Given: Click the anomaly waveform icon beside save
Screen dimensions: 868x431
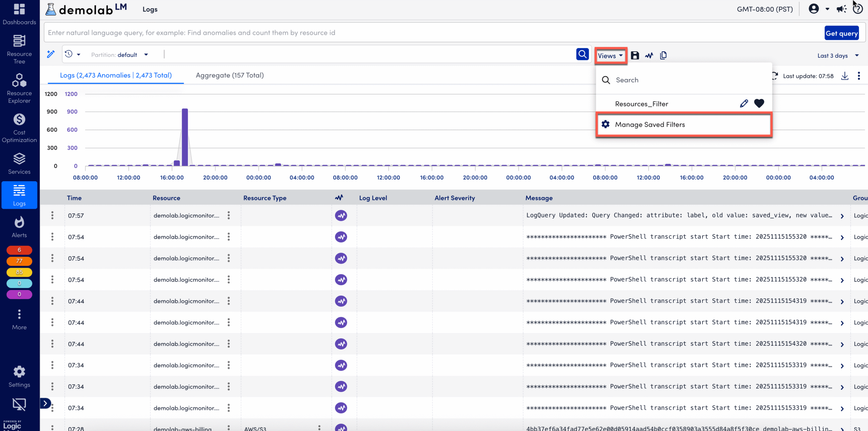Looking at the screenshot, I should click(649, 55).
